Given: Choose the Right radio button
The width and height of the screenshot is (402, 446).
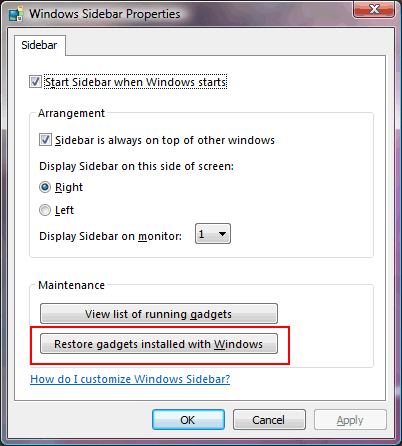Looking at the screenshot, I should coord(45,187).
